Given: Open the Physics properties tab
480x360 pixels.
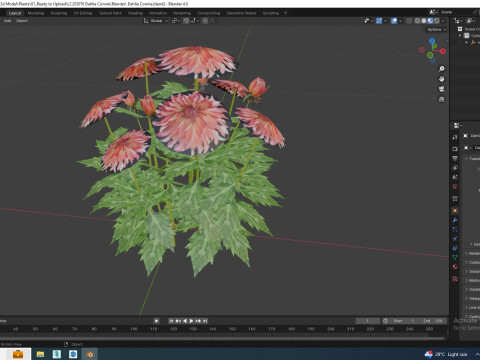Looking at the screenshot, I should (x=455, y=239).
